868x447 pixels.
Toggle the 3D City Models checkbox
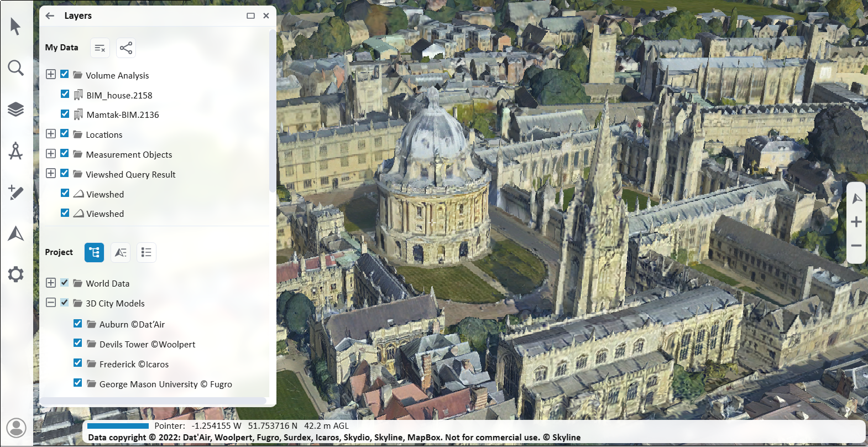(65, 302)
